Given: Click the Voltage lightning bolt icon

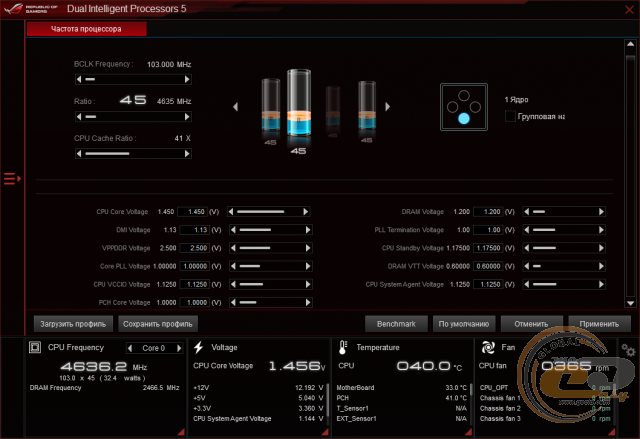Looking at the screenshot, I should (199, 347).
